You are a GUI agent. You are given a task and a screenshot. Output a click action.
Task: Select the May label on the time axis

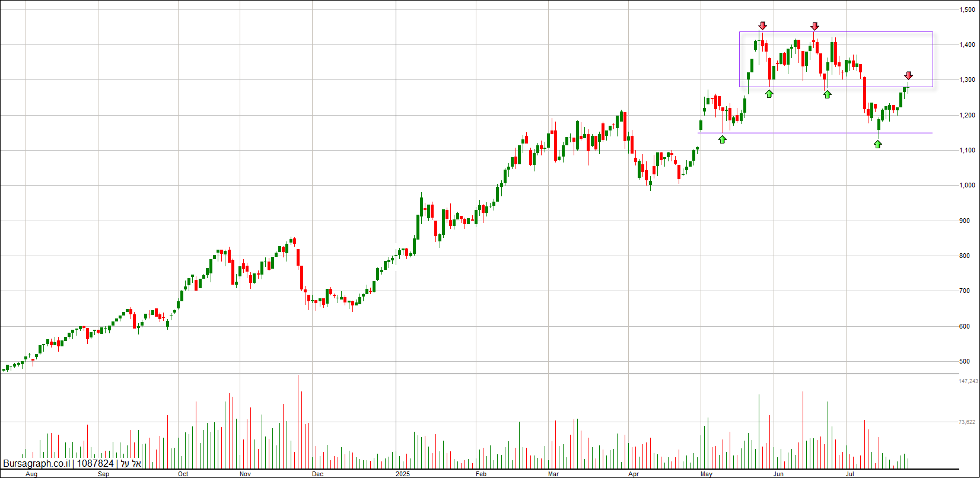[706, 474]
